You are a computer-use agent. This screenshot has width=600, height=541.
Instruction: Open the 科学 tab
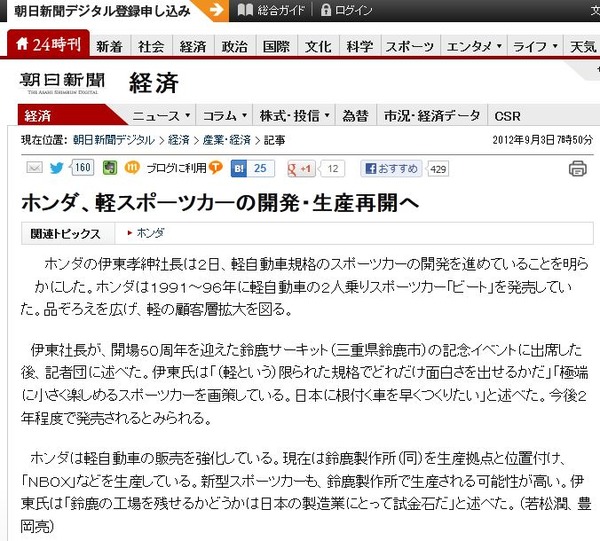pos(360,46)
